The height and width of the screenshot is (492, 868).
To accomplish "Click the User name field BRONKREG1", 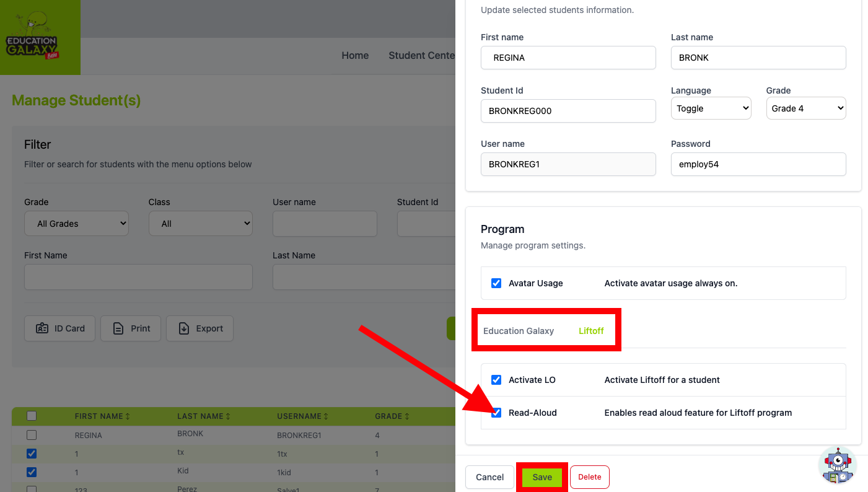I will click(x=568, y=164).
